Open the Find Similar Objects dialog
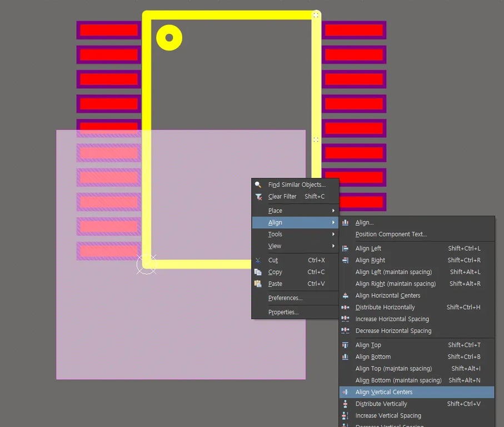This screenshot has width=504, height=427. [x=295, y=185]
